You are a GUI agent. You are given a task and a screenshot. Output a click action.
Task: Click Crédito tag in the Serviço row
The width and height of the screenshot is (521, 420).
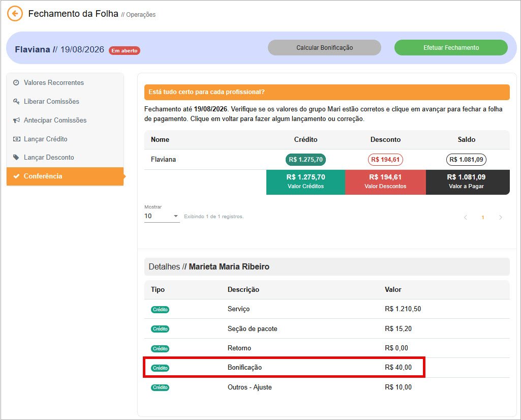pos(160,309)
